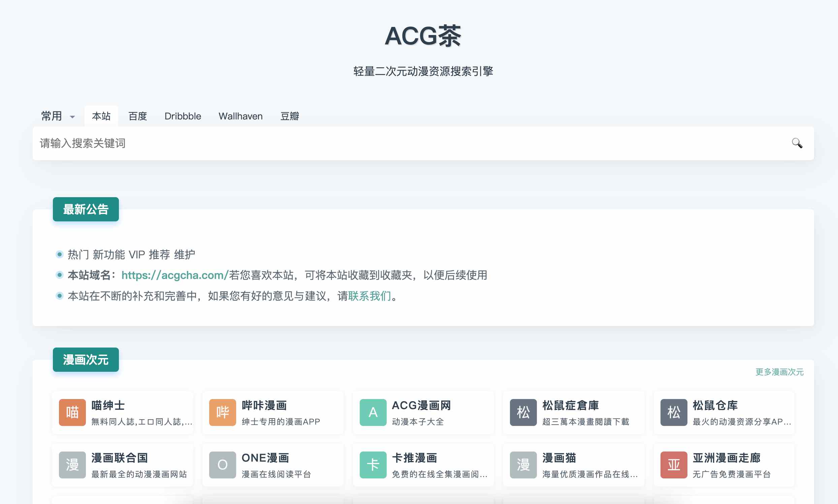The width and height of the screenshot is (838, 504).
Task: Click the 漫画联合国 gray icon
Action: [72, 464]
